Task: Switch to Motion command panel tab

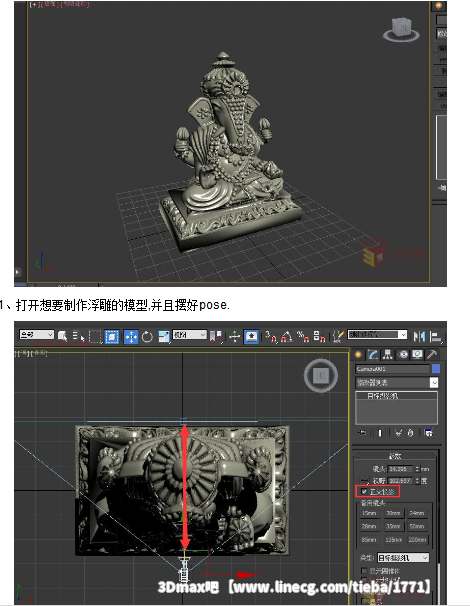Action: pyautogui.click(x=403, y=354)
